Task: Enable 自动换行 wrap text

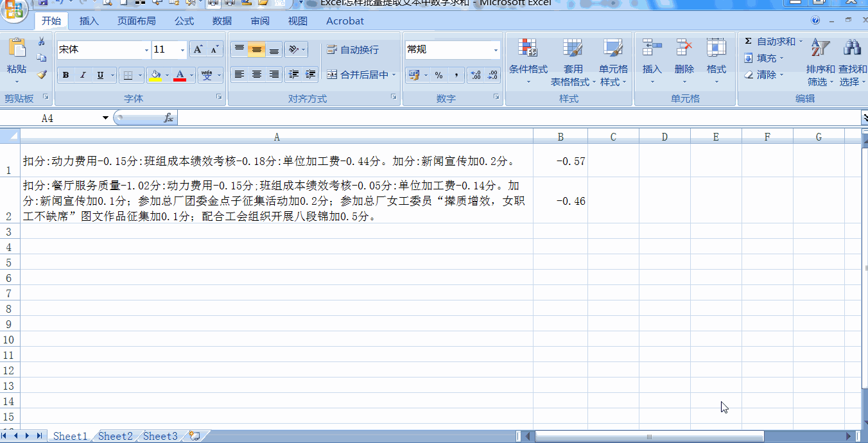Action: click(353, 49)
